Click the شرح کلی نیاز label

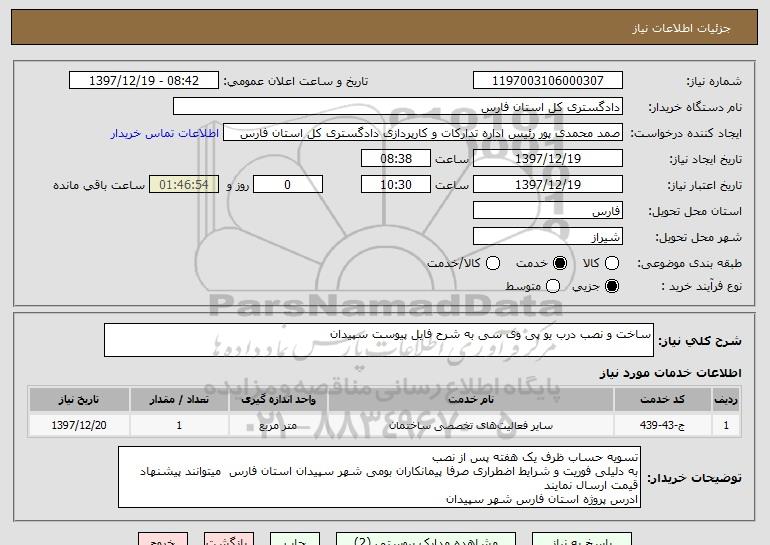pos(699,340)
